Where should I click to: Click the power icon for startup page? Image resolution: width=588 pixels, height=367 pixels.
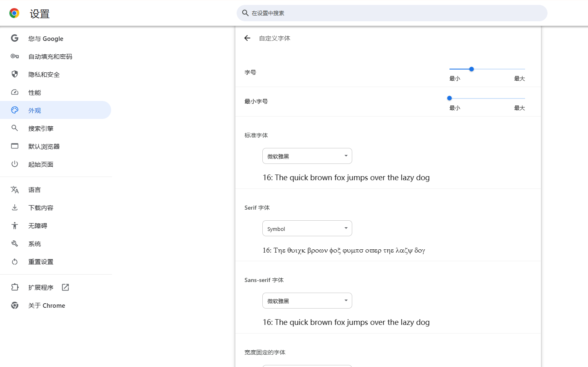pyautogui.click(x=15, y=164)
